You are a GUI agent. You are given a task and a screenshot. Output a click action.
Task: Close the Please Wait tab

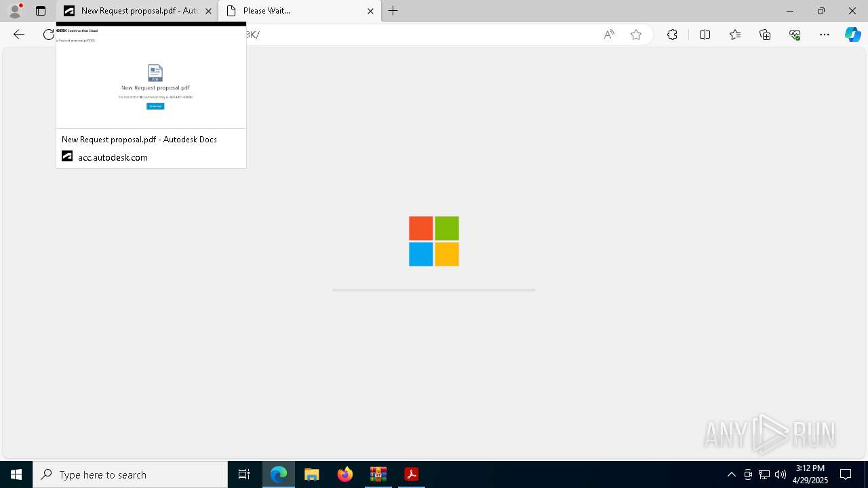370,11
